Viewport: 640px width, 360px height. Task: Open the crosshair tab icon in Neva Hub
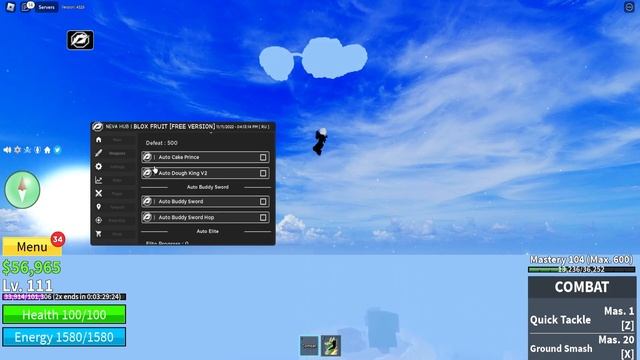98,220
